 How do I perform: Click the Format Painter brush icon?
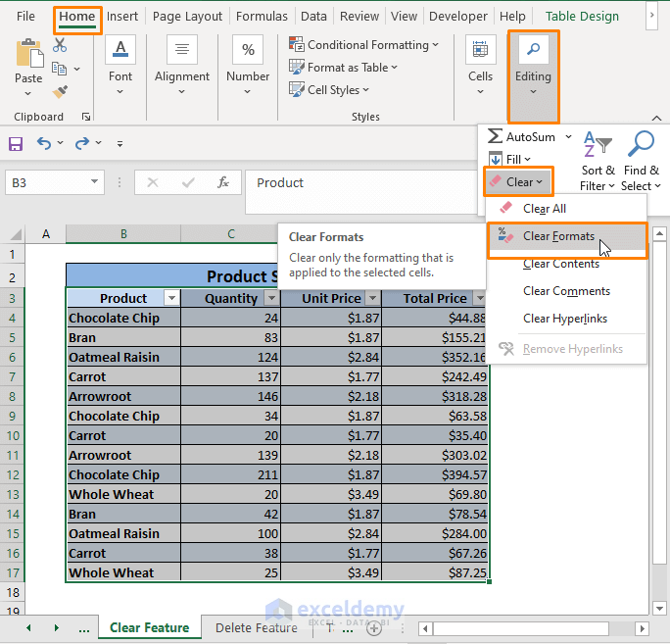click(x=60, y=91)
